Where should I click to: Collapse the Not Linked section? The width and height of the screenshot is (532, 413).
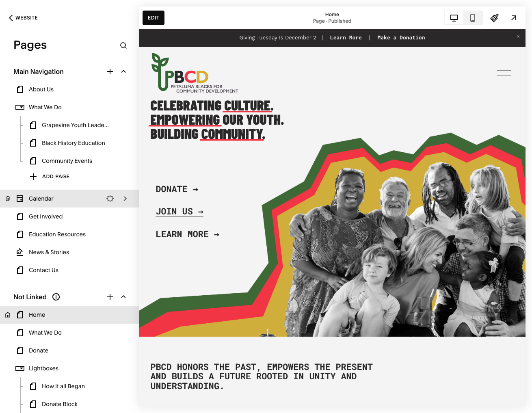pyautogui.click(x=123, y=297)
